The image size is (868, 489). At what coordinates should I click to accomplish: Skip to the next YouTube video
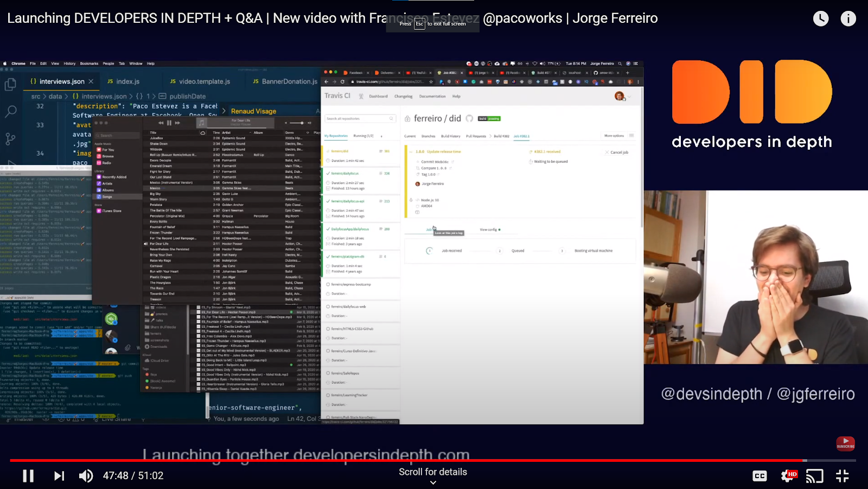click(59, 476)
